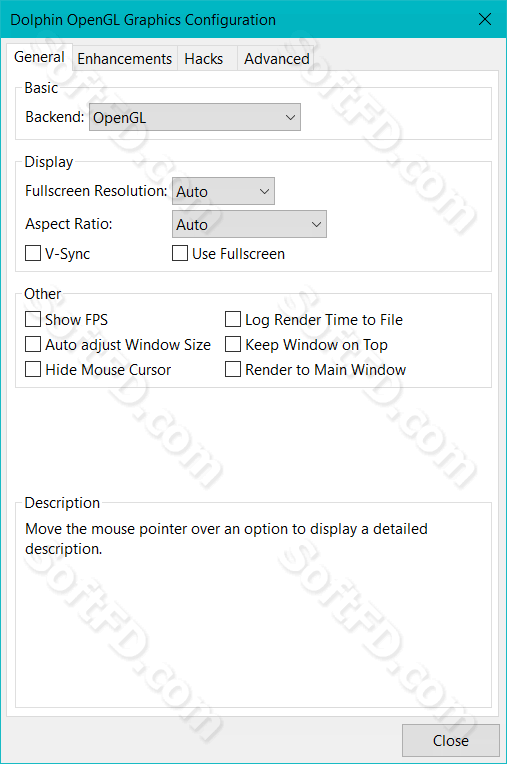Screen dimensions: 507x764
Task: Close the dialog with the title bar X
Action: click(x=485, y=19)
